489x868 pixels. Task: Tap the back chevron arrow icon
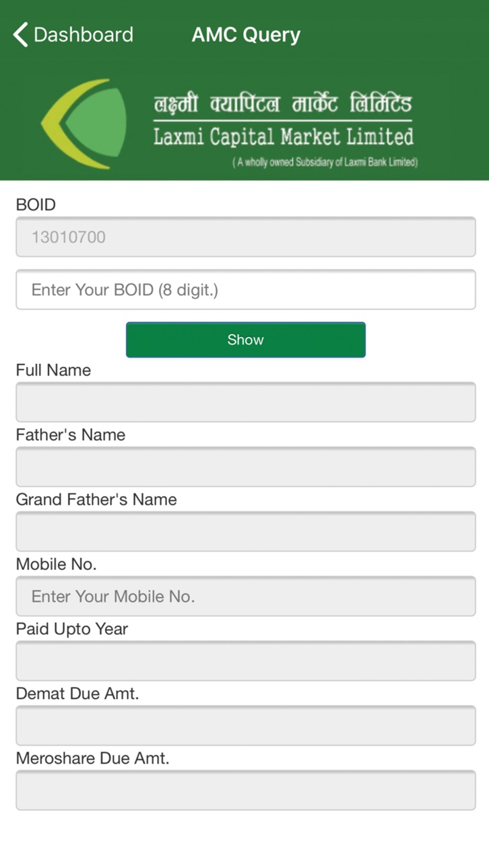(x=21, y=35)
